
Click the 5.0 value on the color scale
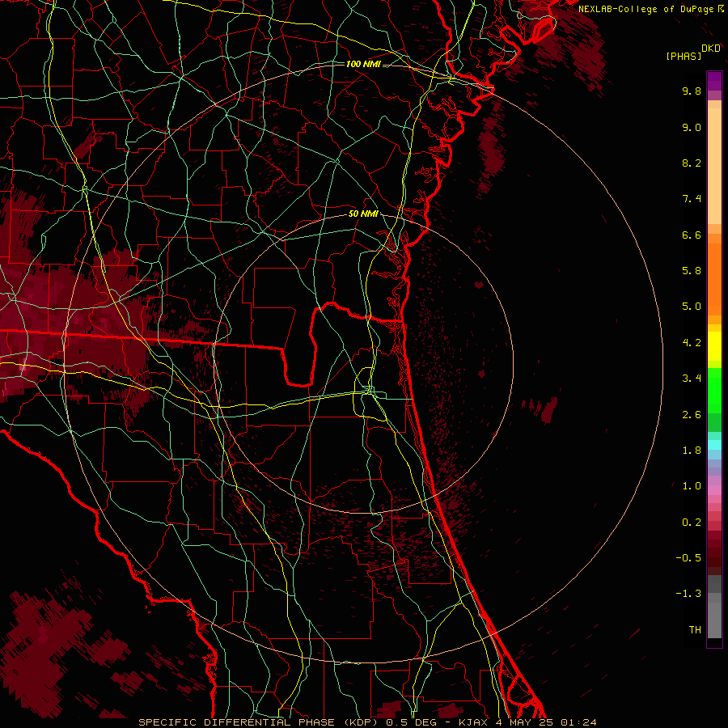[692, 307]
